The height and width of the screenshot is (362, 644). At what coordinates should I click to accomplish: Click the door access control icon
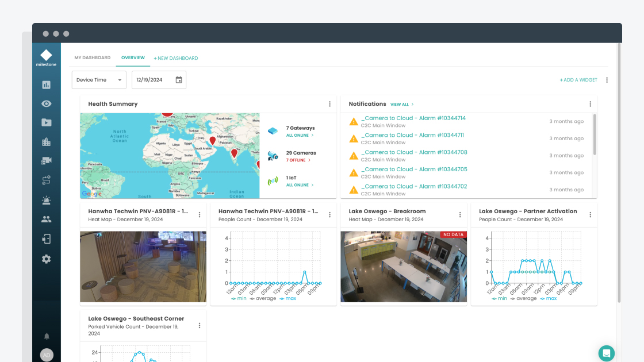(47, 239)
